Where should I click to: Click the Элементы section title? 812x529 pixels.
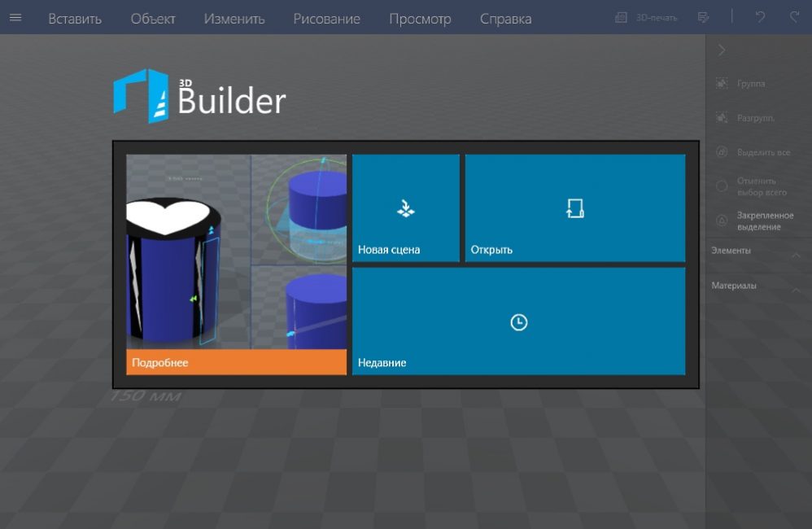point(731,251)
